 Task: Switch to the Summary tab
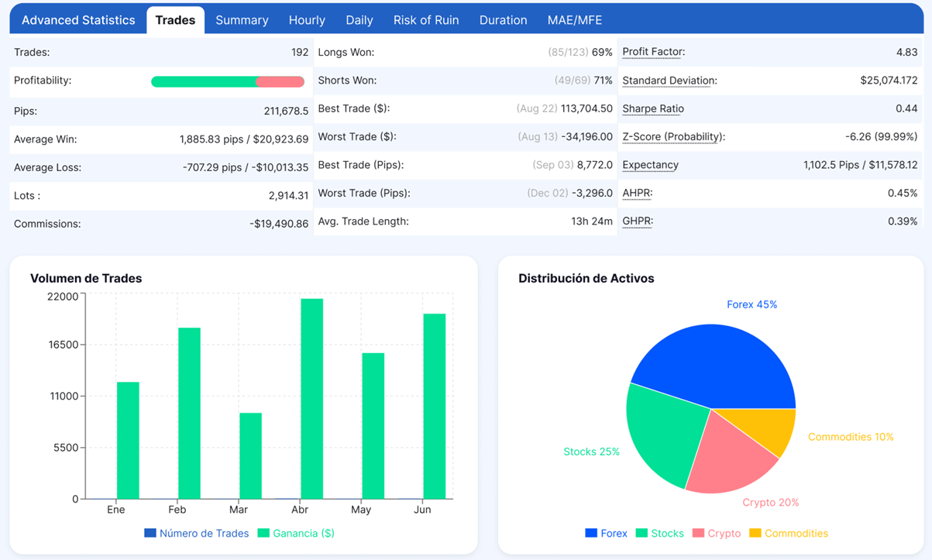[242, 20]
